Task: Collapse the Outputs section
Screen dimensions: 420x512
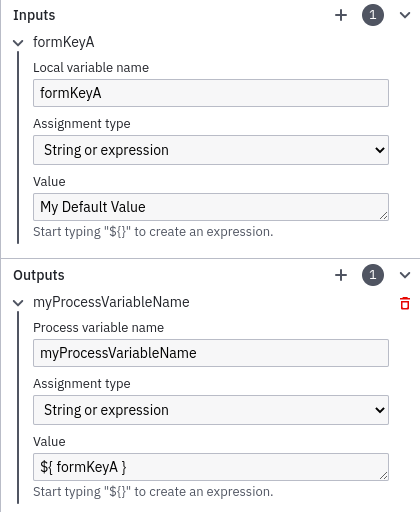Action: (x=405, y=275)
